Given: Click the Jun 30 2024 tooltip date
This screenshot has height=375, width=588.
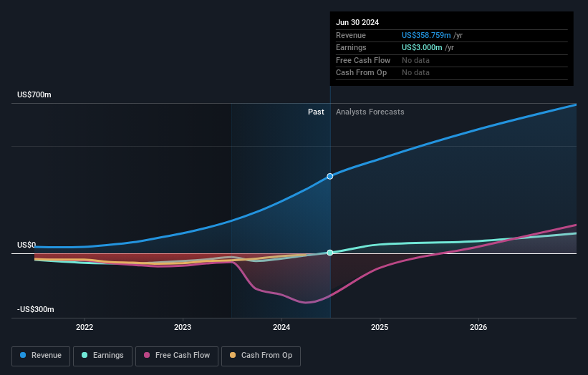Looking at the screenshot, I should pyautogui.click(x=357, y=22).
